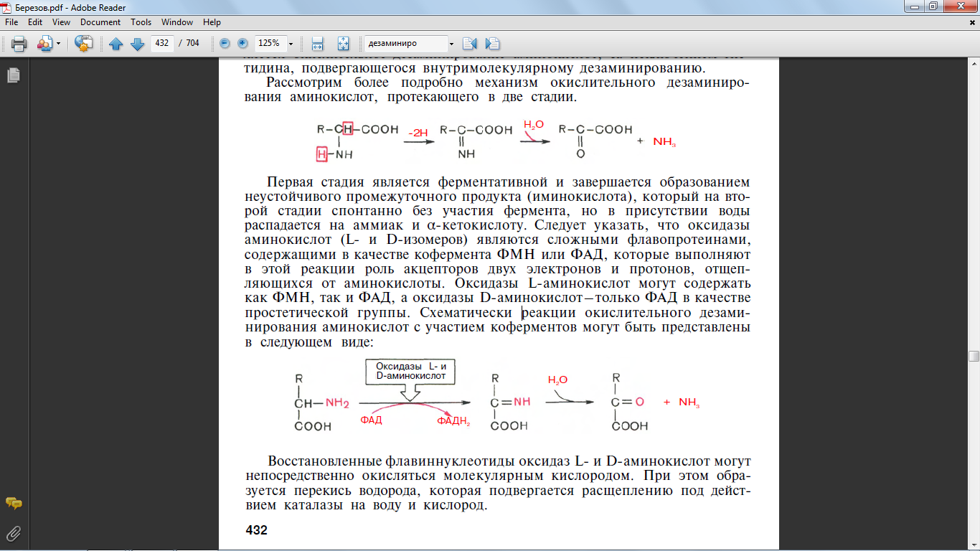Click the page number 432 at page bottom
980x551 pixels.
(x=256, y=530)
